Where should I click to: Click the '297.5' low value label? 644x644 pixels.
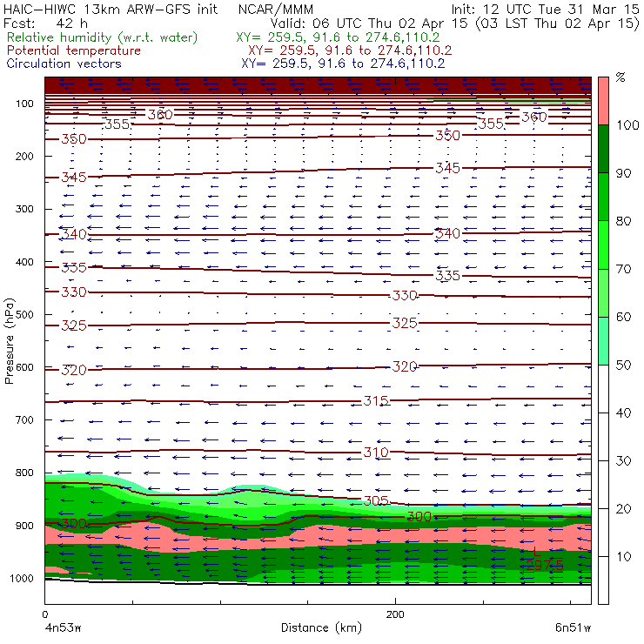pos(545,566)
